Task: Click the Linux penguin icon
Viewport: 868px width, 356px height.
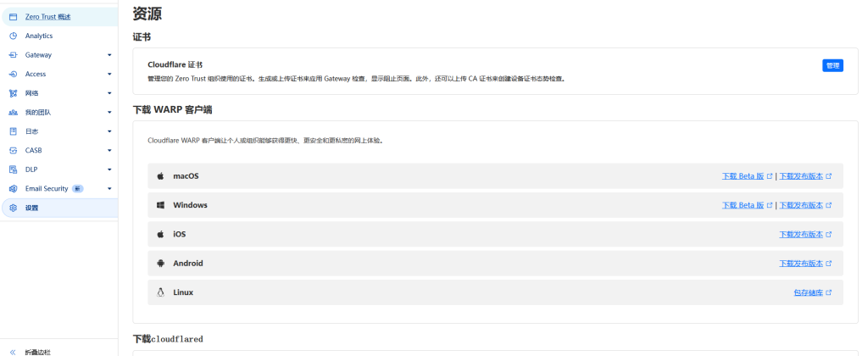Action: [x=160, y=292]
